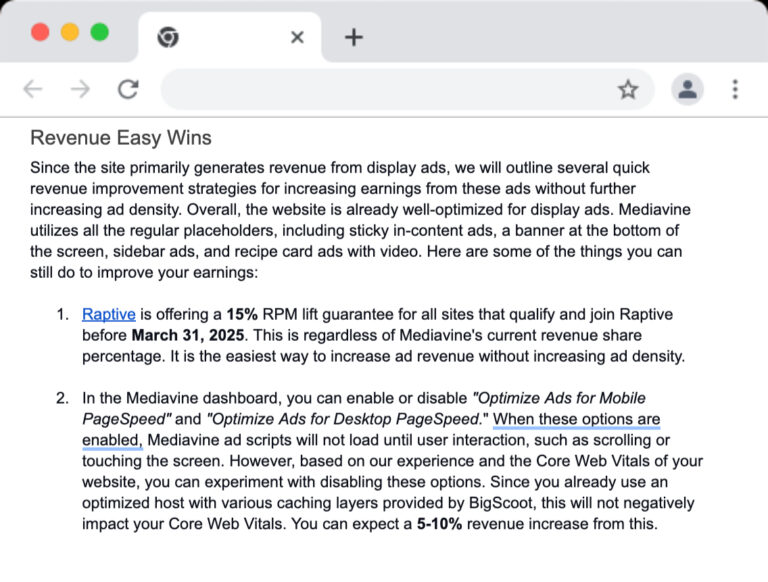768x582 pixels.
Task: Click the underlined word 'enabled,'
Action: coord(112,440)
